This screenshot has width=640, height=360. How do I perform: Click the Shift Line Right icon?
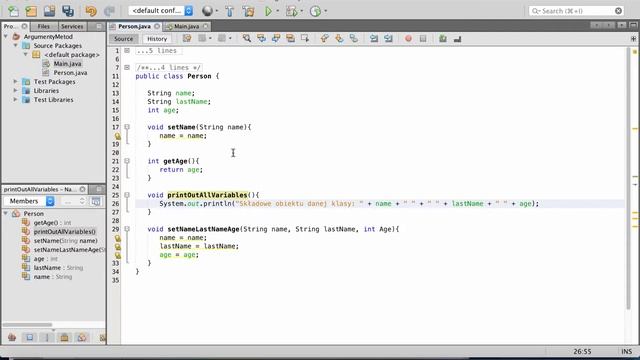click(x=388, y=38)
